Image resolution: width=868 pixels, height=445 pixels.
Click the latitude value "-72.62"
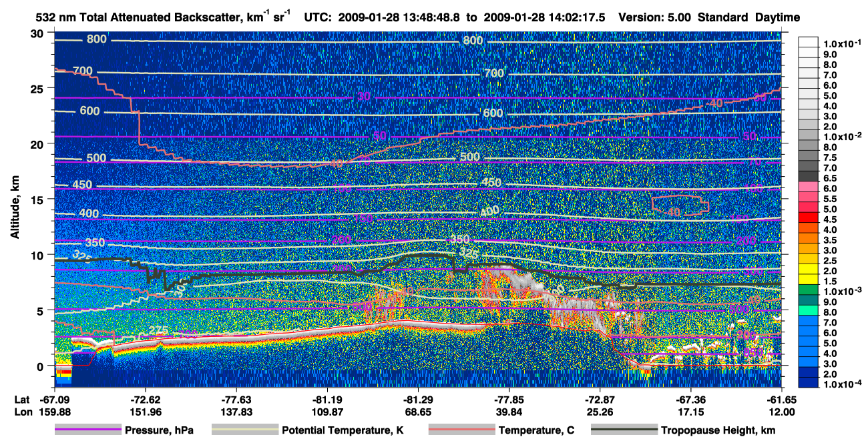click(145, 399)
